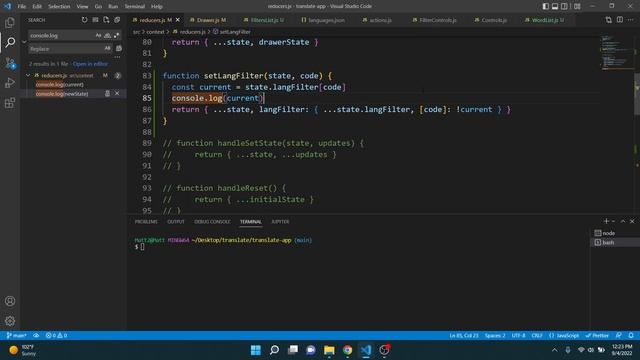Open the launch profile dropdown beside plus
Viewport: 640px width, 360px height.
(613, 221)
